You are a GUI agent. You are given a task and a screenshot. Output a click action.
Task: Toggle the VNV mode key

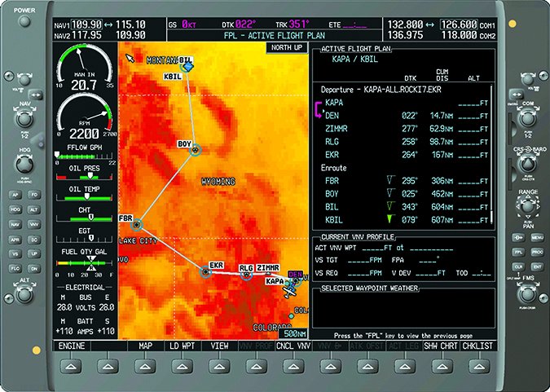(34, 225)
